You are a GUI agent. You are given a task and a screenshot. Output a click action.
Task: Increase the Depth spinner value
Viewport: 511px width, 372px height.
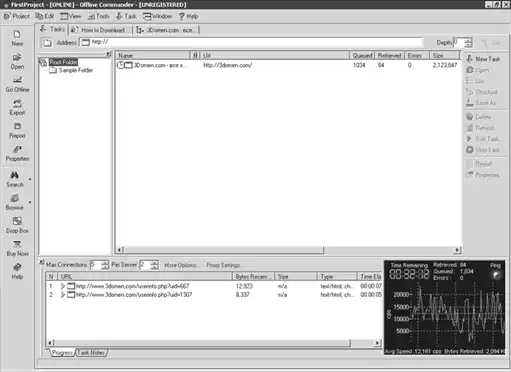click(x=468, y=40)
